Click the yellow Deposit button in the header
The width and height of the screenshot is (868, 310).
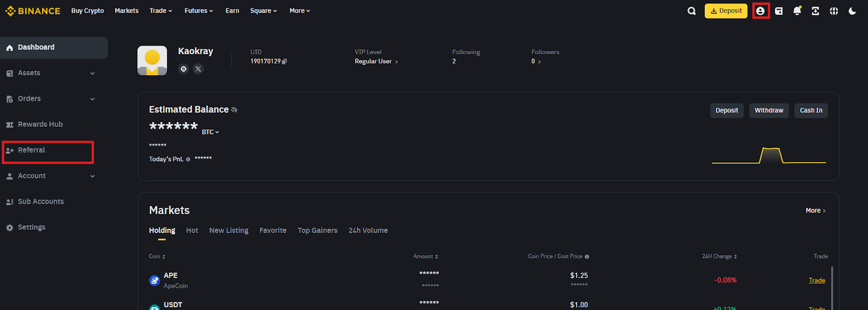726,11
